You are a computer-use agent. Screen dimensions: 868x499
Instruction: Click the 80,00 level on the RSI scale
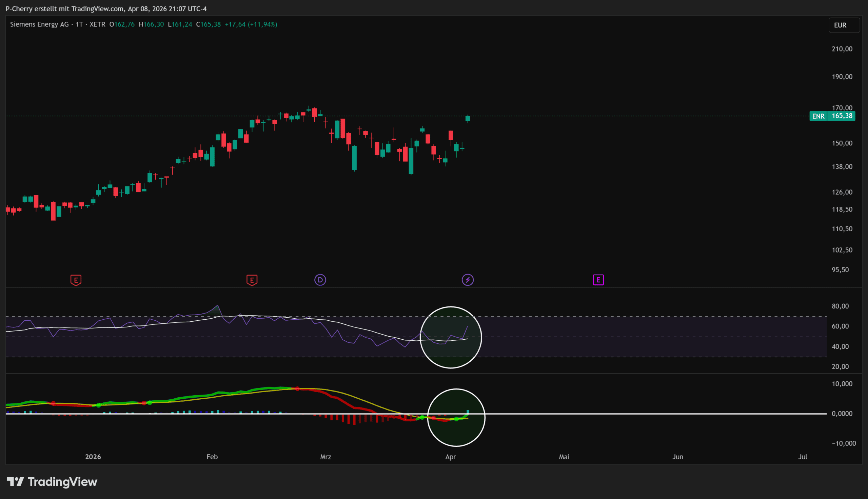tap(840, 306)
